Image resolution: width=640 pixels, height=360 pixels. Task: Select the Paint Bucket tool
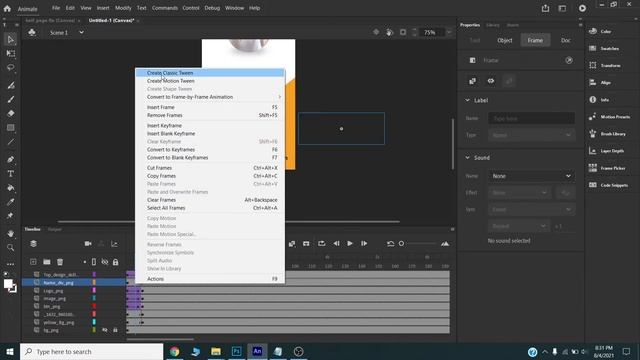coord(11,188)
